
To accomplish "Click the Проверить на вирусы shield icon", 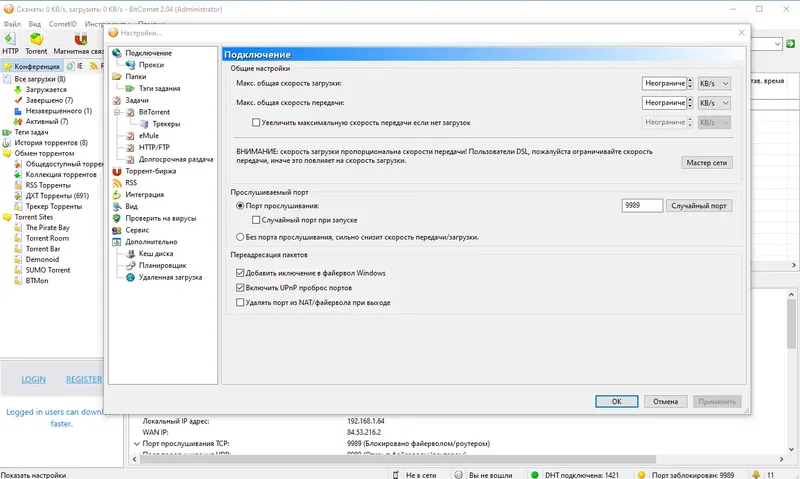I will point(117,218).
